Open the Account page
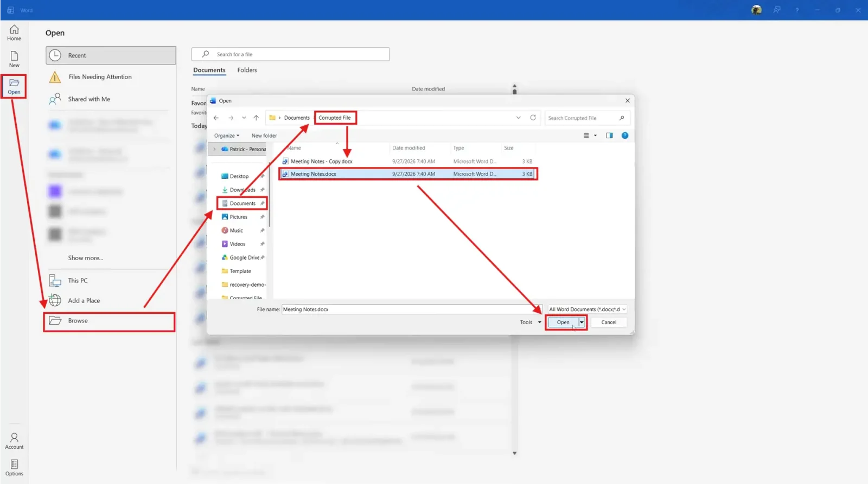Screen dimensions: 868x484 click(x=14, y=441)
